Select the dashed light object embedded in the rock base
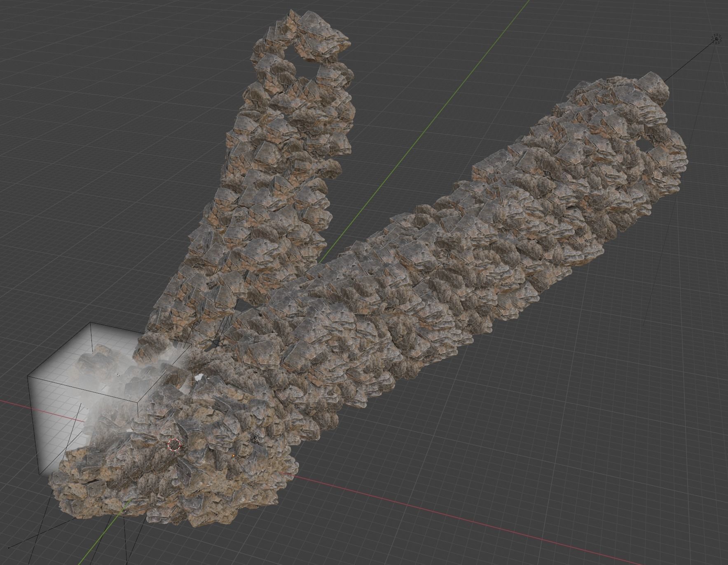Image resolution: width=728 pixels, height=565 pixels. pos(255,437)
